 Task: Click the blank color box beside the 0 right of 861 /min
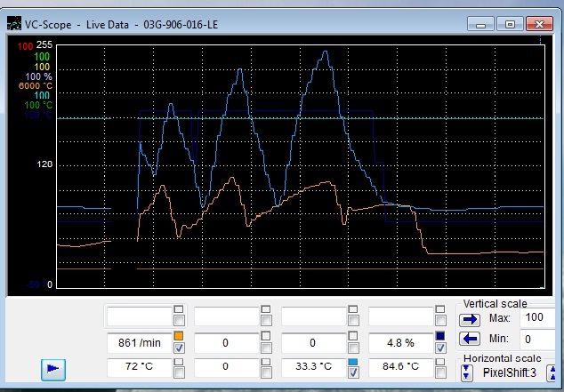tap(266, 336)
